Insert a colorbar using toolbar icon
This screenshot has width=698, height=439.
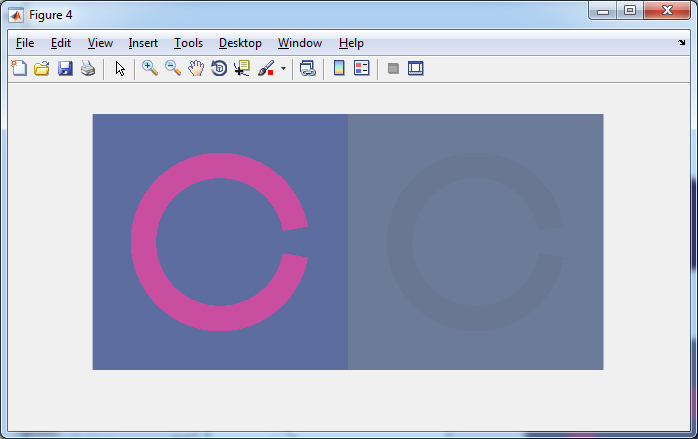[339, 68]
